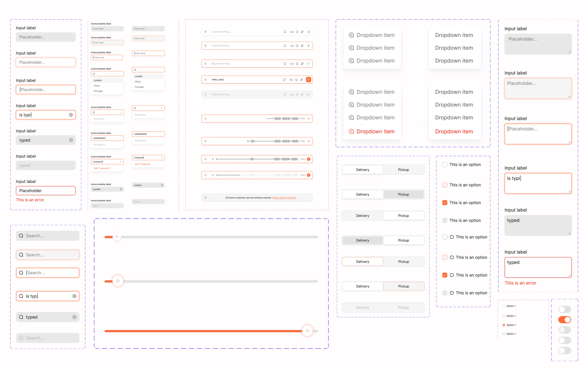Screen dimensions: 588x368
Task: Click the slider thumb near the far right end
Action: click(307, 331)
